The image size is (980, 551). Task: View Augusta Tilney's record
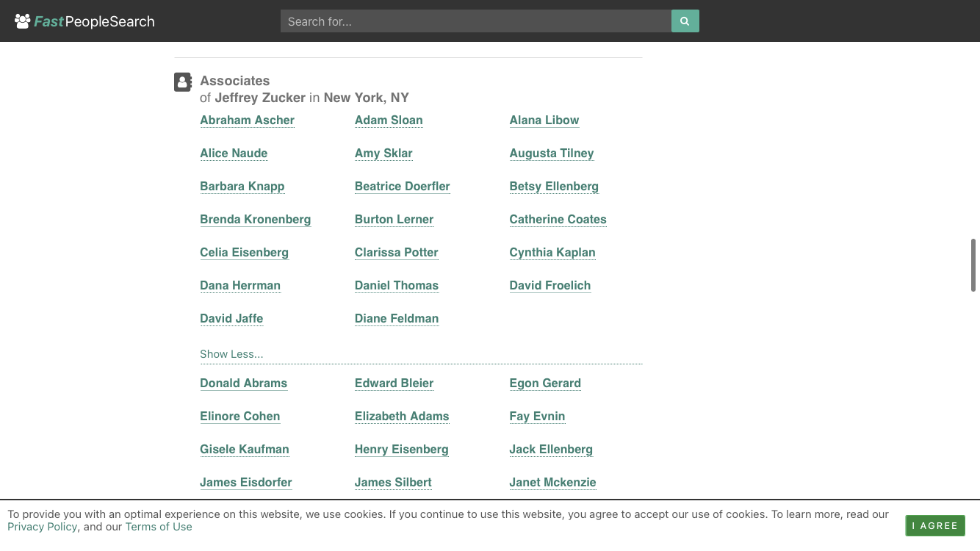[x=552, y=153]
